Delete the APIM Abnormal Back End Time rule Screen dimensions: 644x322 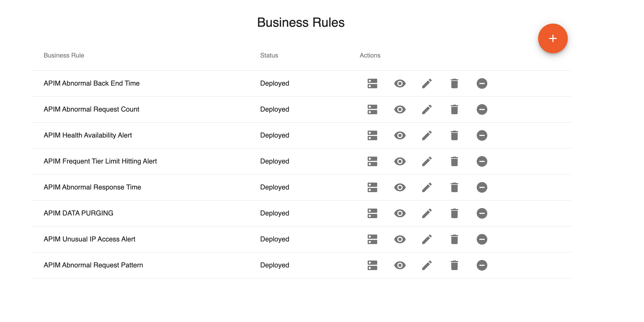click(x=454, y=83)
